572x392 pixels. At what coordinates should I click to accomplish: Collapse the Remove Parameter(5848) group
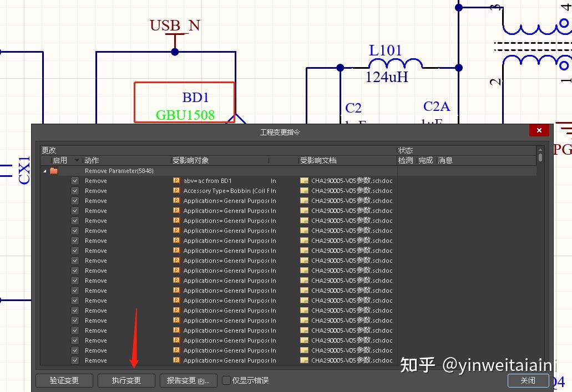point(45,171)
